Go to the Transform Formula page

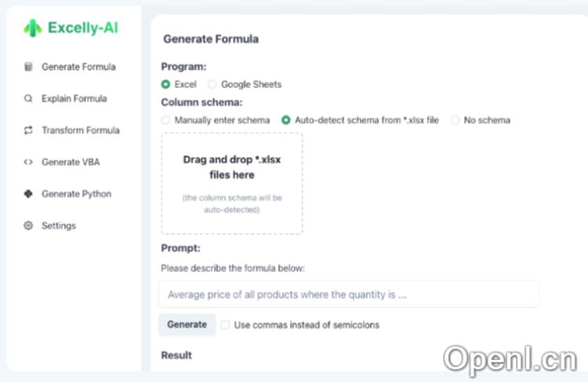81,130
